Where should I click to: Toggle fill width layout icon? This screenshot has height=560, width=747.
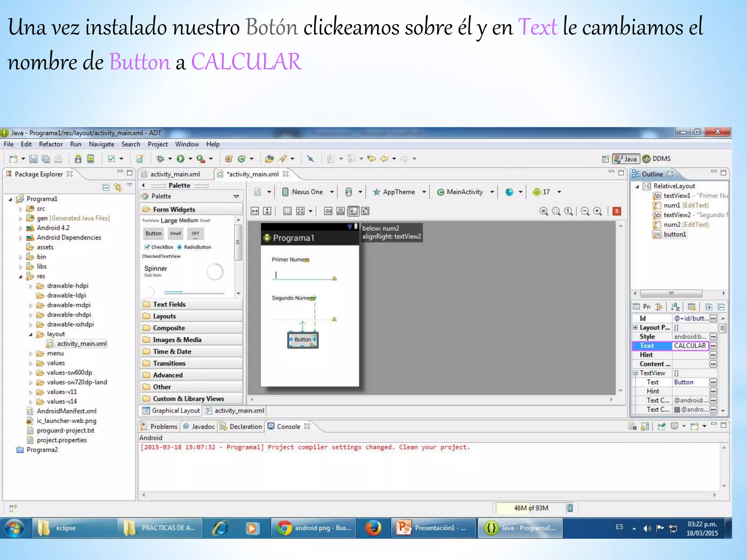pyautogui.click(x=255, y=211)
